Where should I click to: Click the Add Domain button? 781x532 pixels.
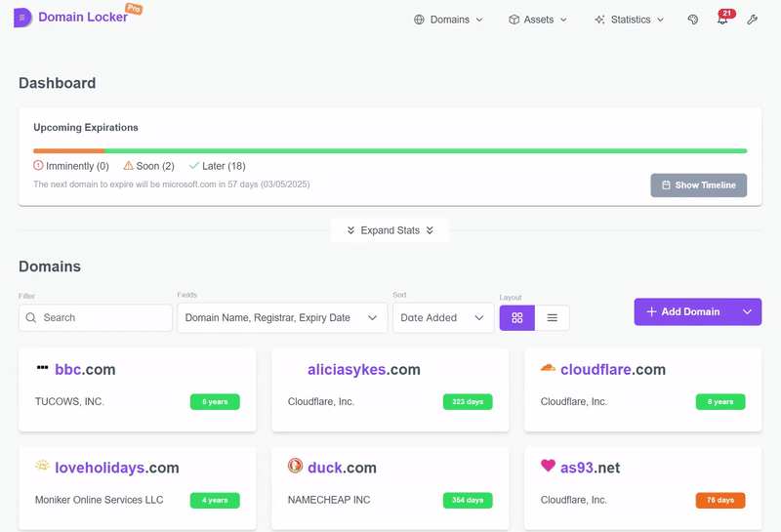(x=683, y=312)
